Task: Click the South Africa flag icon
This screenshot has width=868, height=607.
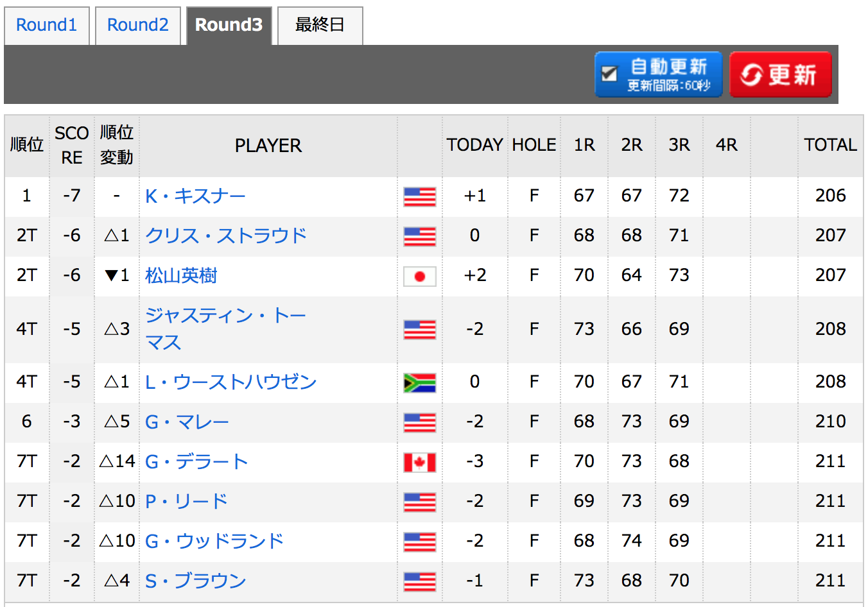Action: pyautogui.click(x=420, y=382)
